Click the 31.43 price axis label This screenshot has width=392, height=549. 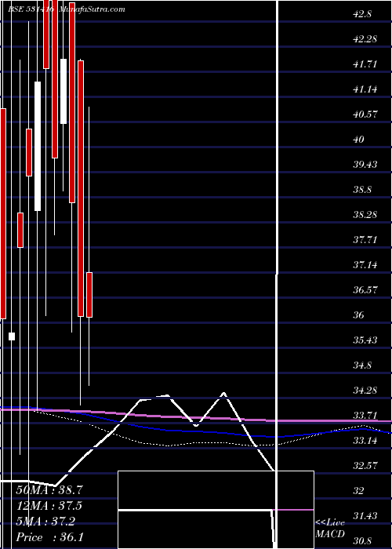[365, 515]
